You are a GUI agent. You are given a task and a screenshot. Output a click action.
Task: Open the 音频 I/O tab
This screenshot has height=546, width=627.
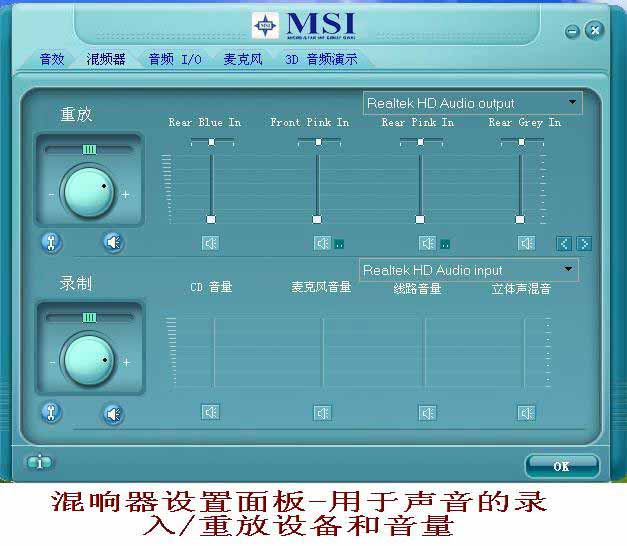coord(175,59)
